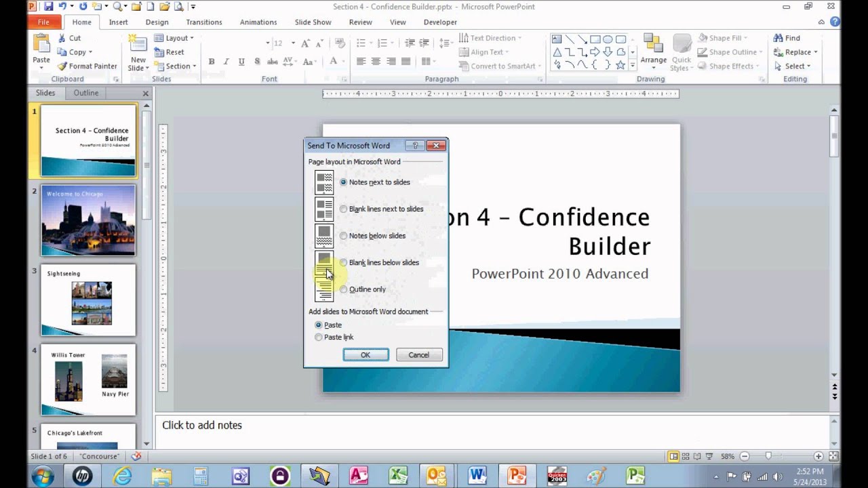Click the Center text alignment icon
Screen dimensions: 868x488
376,62
